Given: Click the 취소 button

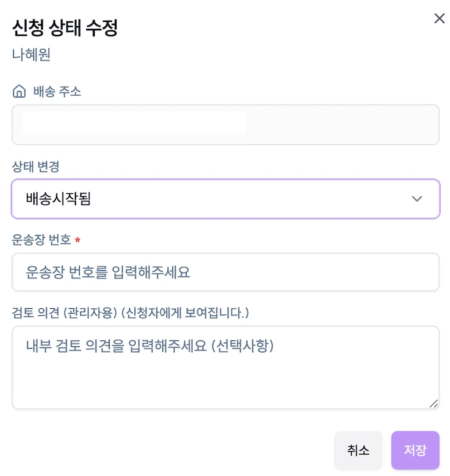Looking at the screenshot, I should tap(358, 450).
